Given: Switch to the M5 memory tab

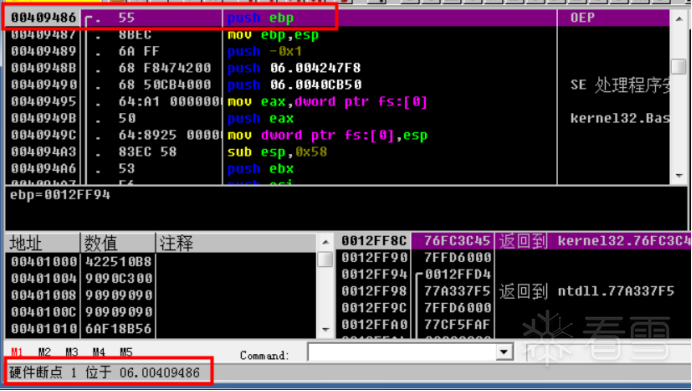Looking at the screenshot, I should coord(126,352).
